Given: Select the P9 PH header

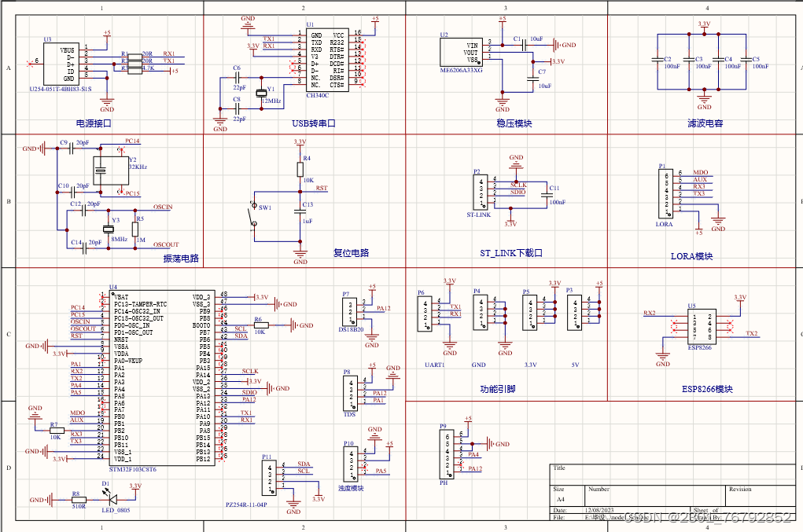Looking at the screenshot, I should (447, 455).
